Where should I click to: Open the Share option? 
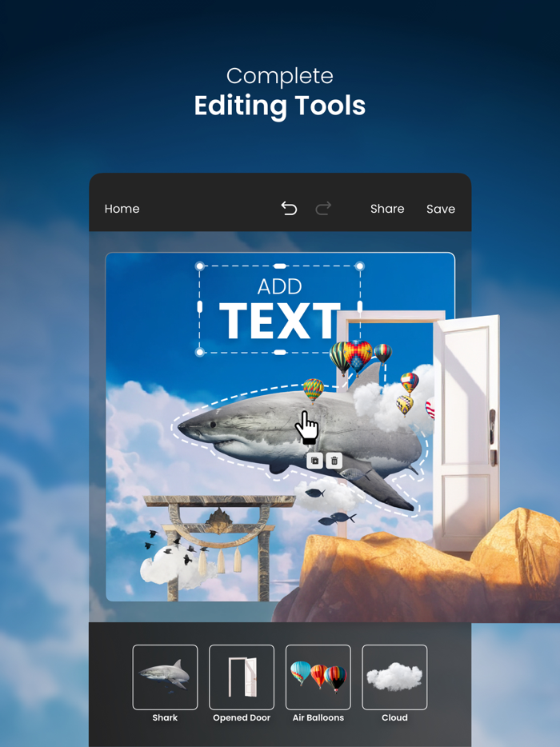387,209
